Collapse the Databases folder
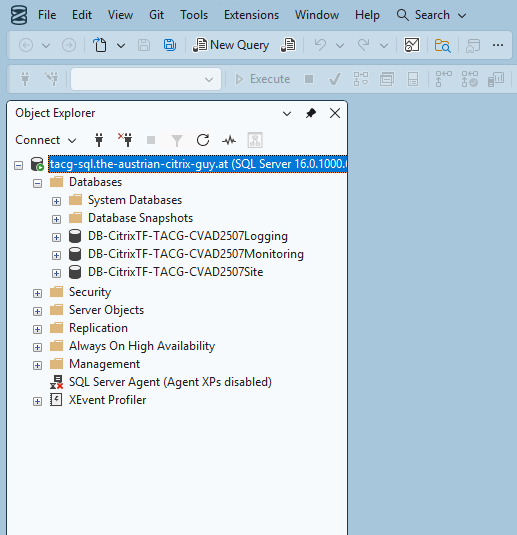 (38, 184)
